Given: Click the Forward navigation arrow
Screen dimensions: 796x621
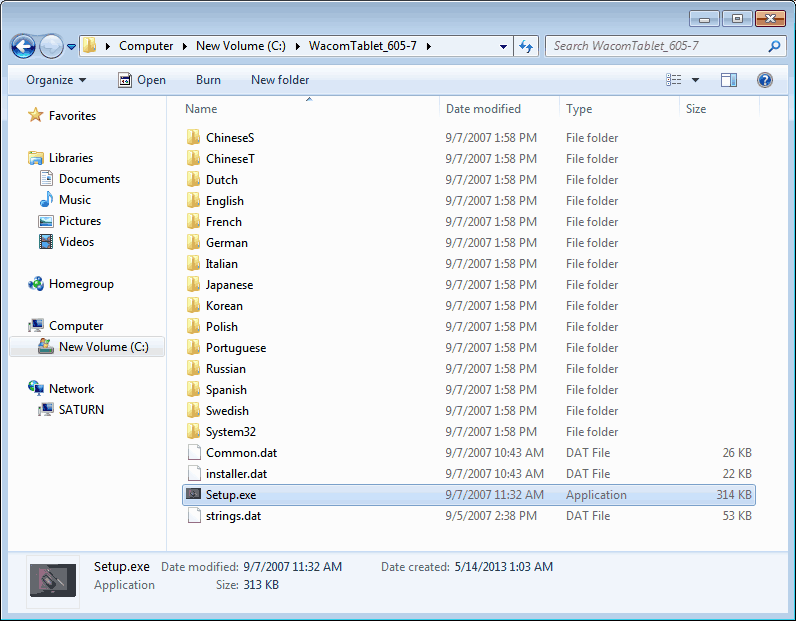Looking at the screenshot, I should [x=51, y=47].
